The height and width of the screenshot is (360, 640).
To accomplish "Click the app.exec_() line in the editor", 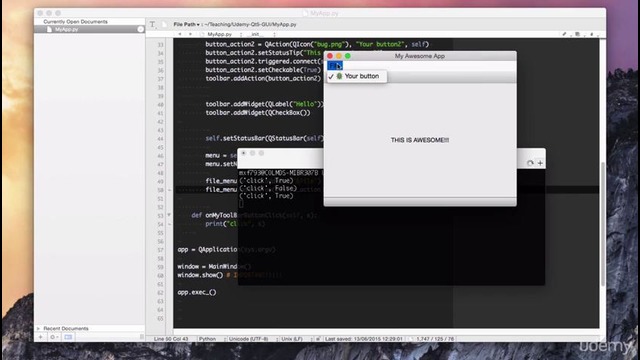I will (197, 292).
